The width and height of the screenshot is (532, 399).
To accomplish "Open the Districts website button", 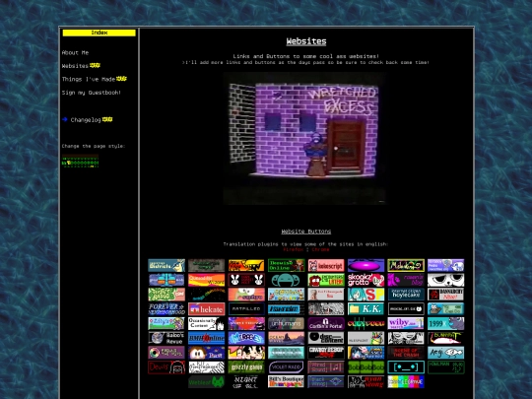I will pyautogui.click(x=166, y=265).
